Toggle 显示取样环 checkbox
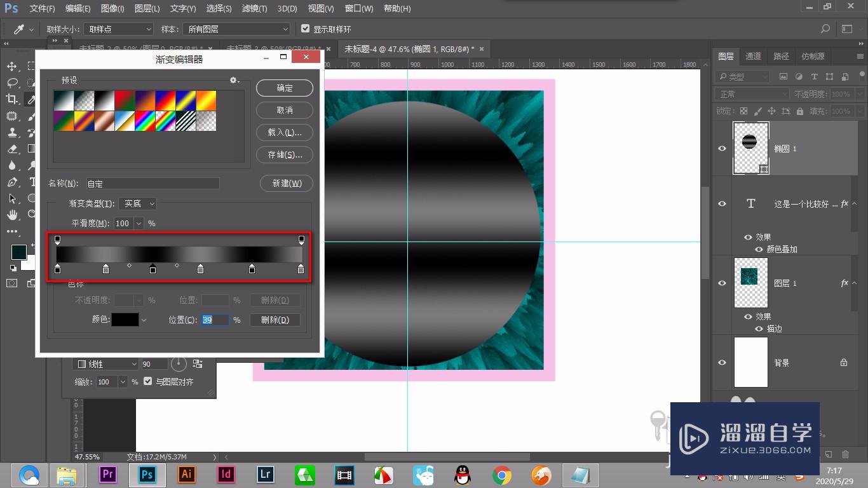Image resolution: width=868 pixels, height=488 pixels. (x=306, y=29)
